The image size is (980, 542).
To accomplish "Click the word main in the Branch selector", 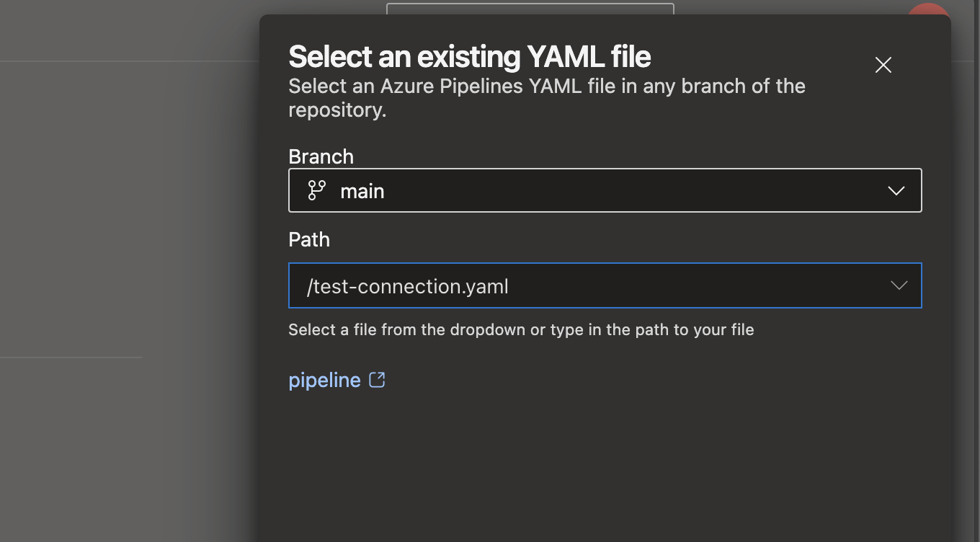I will [x=362, y=191].
